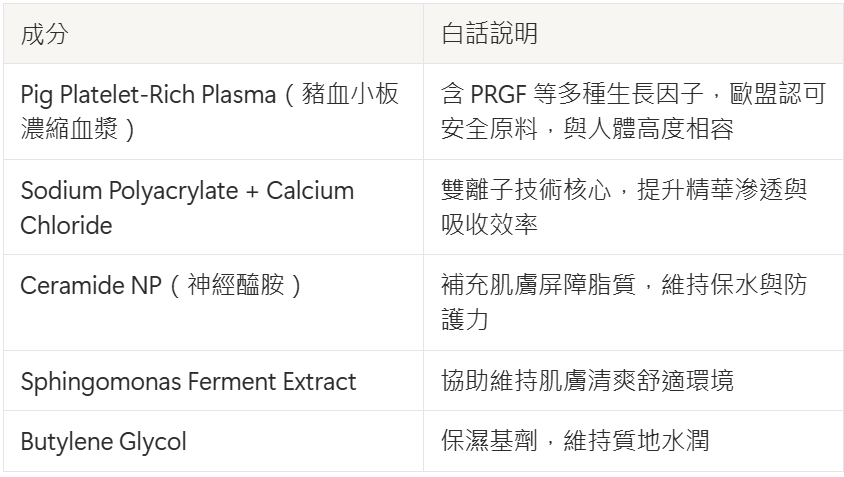Click the 成分 column header
The height and width of the screenshot is (477, 844).
coord(45,34)
